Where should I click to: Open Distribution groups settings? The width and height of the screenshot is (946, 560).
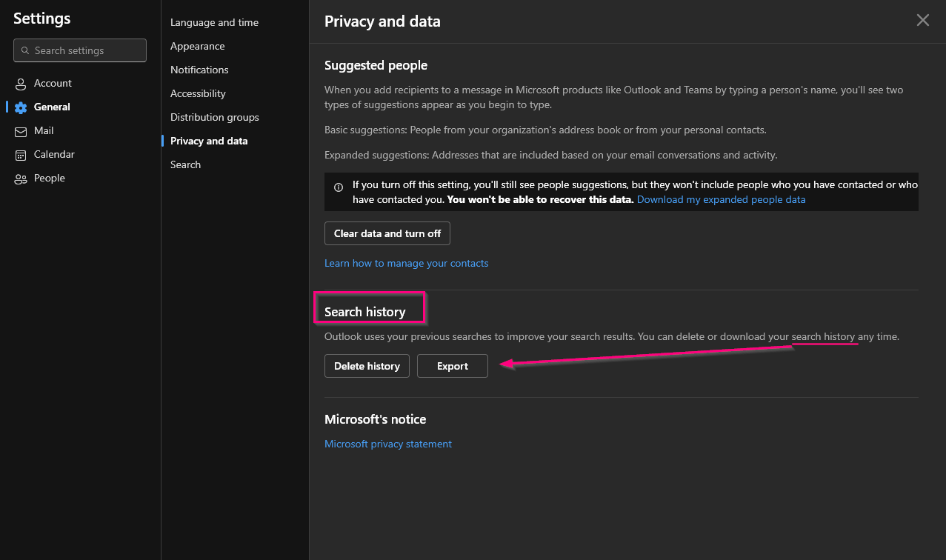point(214,117)
